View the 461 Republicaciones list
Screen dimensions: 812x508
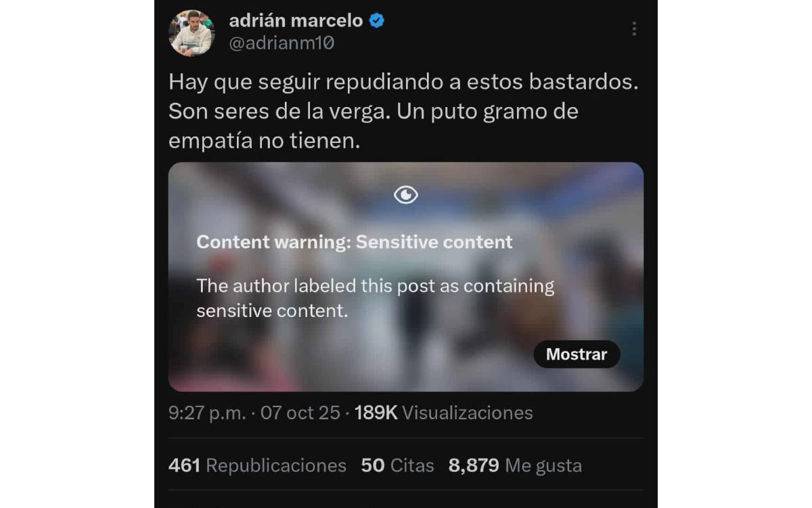tap(257, 466)
